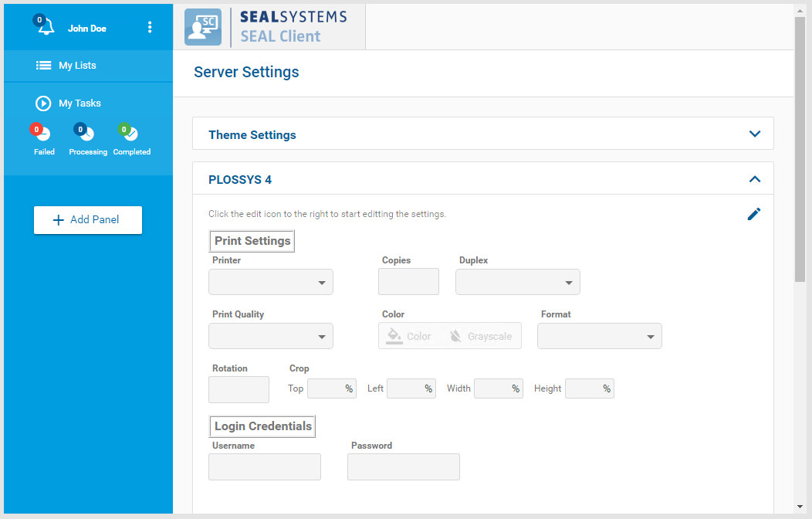
Task: Click the SEAL Client logo icon
Action: (x=202, y=27)
